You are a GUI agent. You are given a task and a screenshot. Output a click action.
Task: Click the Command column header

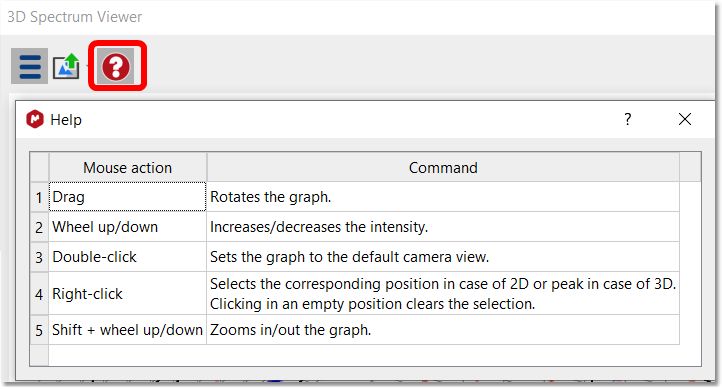click(x=443, y=168)
